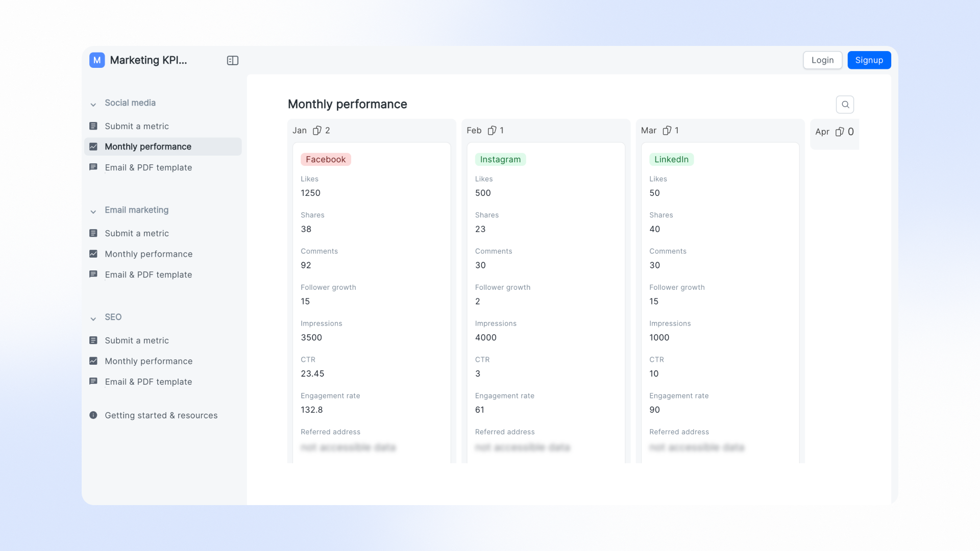Click SEO Email & PDF template icon
The width and height of the screenshot is (980, 551).
[93, 382]
